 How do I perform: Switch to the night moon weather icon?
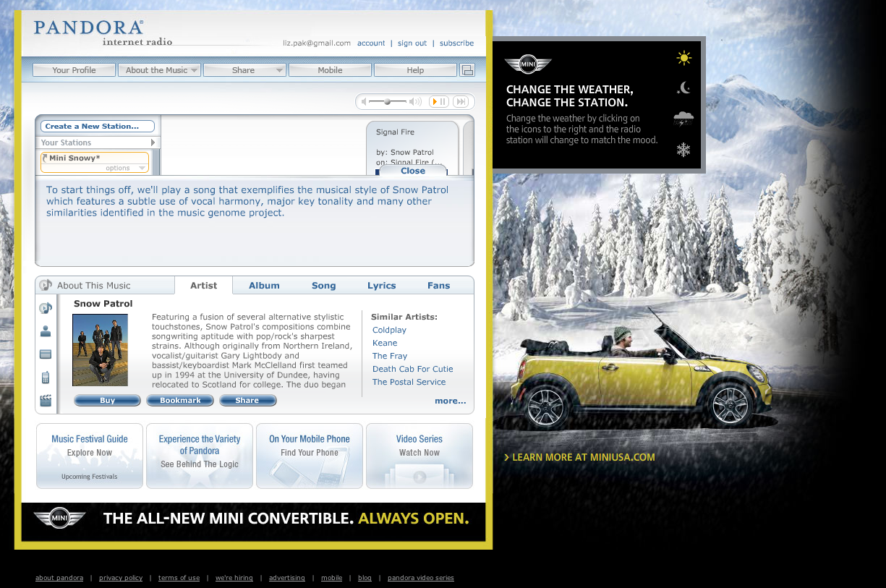683,88
